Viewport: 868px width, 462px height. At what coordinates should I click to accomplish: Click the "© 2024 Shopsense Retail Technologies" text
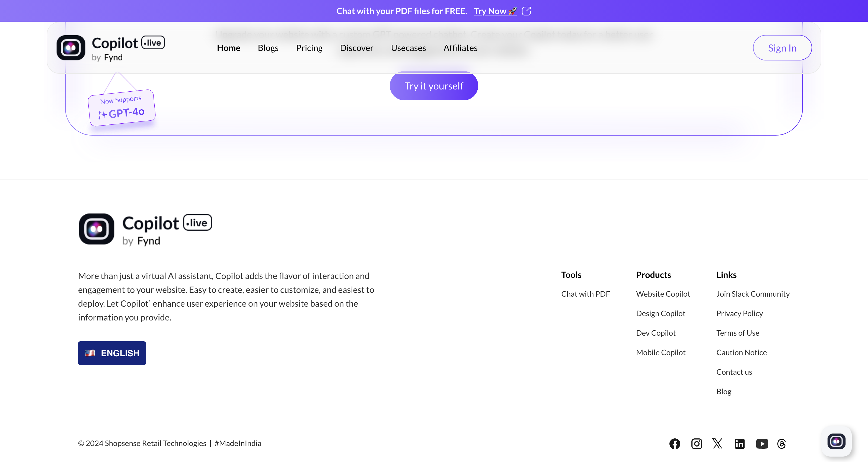pyautogui.click(x=142, y=444)
